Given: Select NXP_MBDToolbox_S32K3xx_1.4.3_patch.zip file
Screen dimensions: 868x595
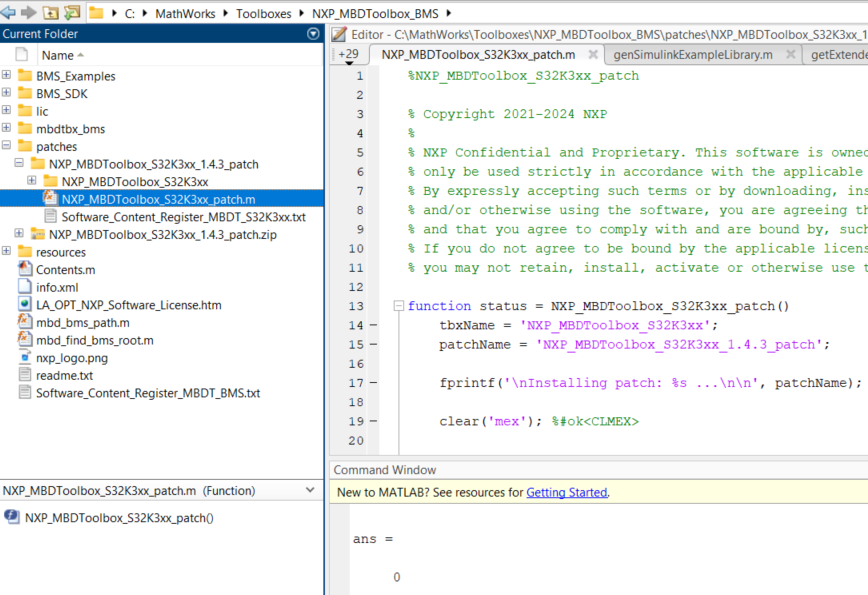Looking at the screenshot, I should point(163,235).
